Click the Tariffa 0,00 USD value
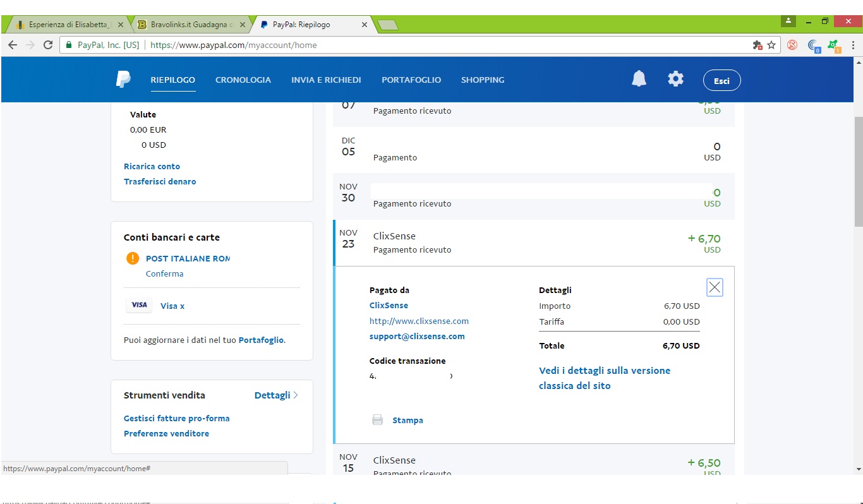This screenshot has height=504, width=863. pyautogui.click(x=682, y=321)
